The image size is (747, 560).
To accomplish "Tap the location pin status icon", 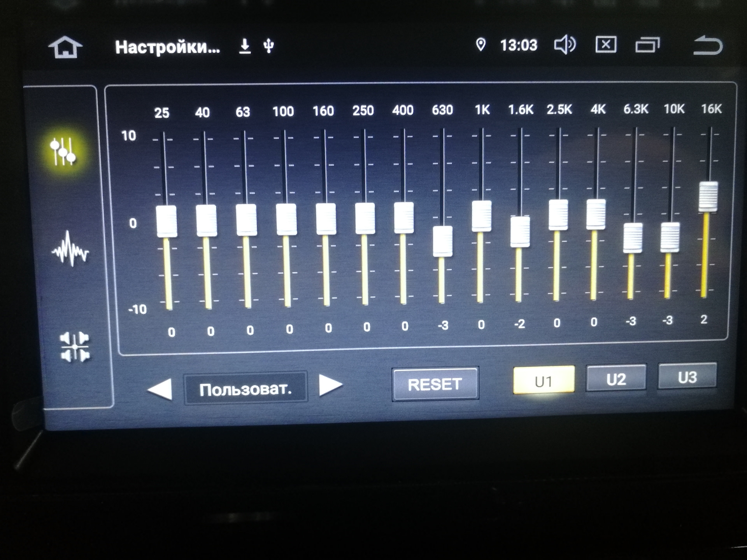I will pos(481,45).
